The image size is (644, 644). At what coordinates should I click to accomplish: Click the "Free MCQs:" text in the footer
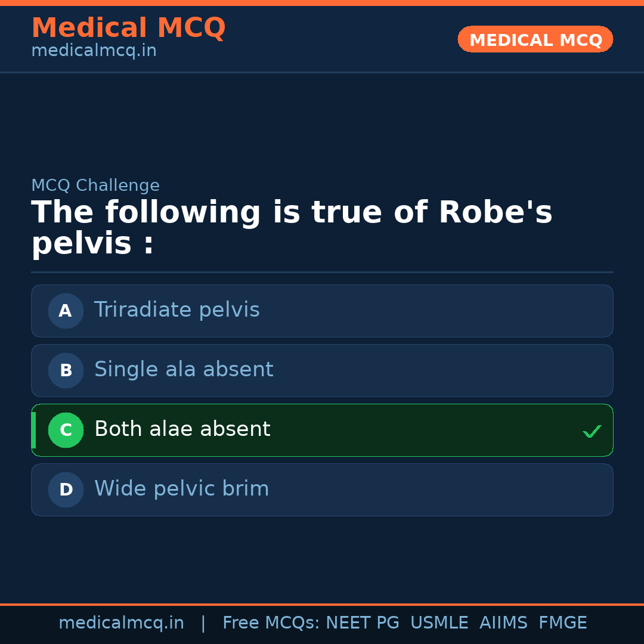271,623
